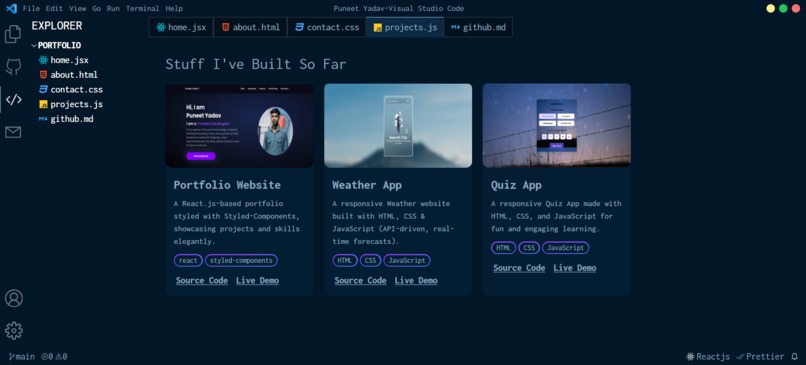Open home.jsx in the explorer tree
The width and height of the screenshot is (806, 365).
click(69, 60)
